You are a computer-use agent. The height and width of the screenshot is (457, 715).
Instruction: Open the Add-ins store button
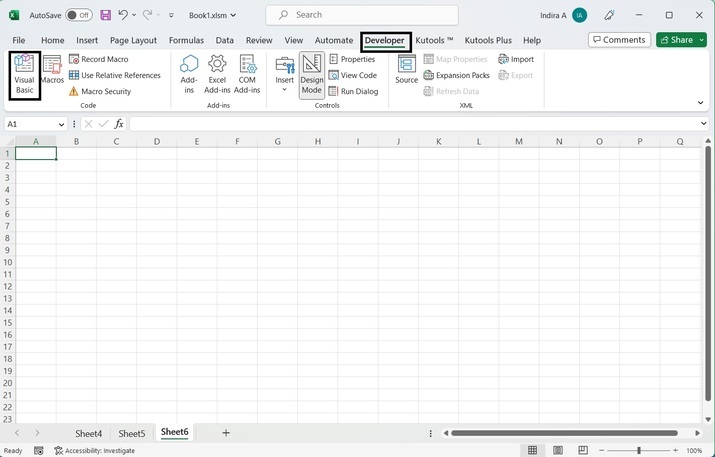pos(189,74)
